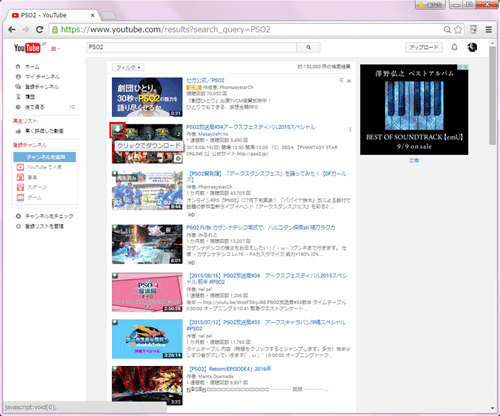This screenshot has width=500, height=416.
Task: Expand the フィルタ dropdown
Action: coord(128,67)
